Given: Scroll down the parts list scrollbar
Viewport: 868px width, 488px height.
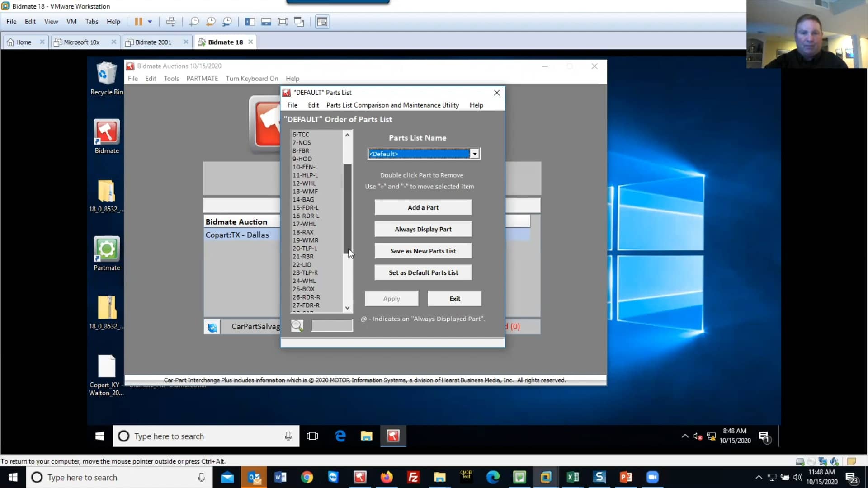Looking at the screenshot, I should click(x=347, y=307).
